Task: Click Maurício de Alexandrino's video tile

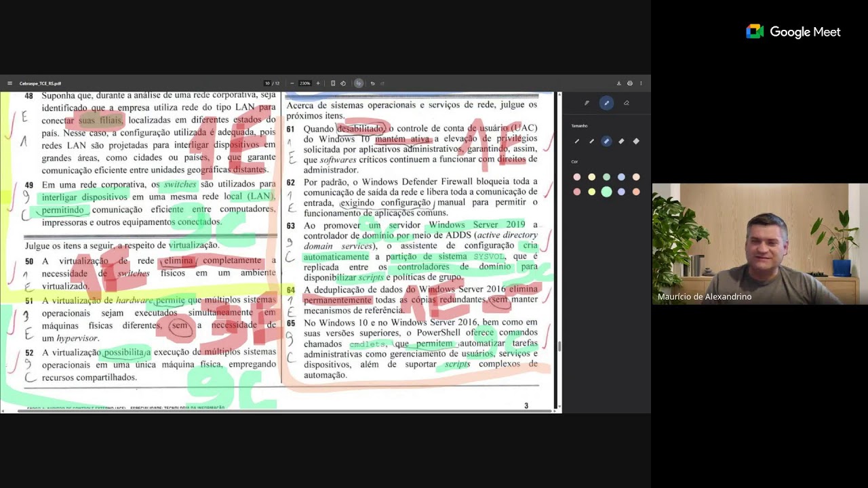Action: tap(760, 243)
